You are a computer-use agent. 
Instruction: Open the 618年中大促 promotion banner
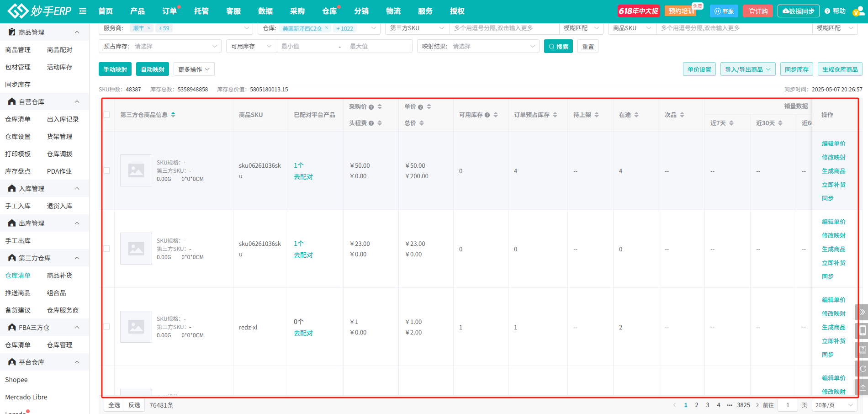coord(638,11)
